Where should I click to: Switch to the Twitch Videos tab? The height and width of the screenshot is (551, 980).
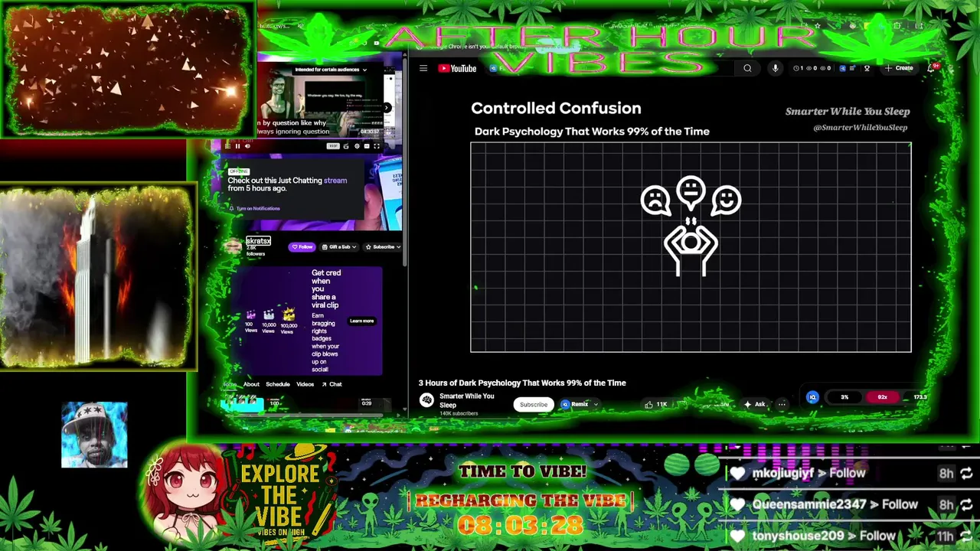(x=305, y=384)
